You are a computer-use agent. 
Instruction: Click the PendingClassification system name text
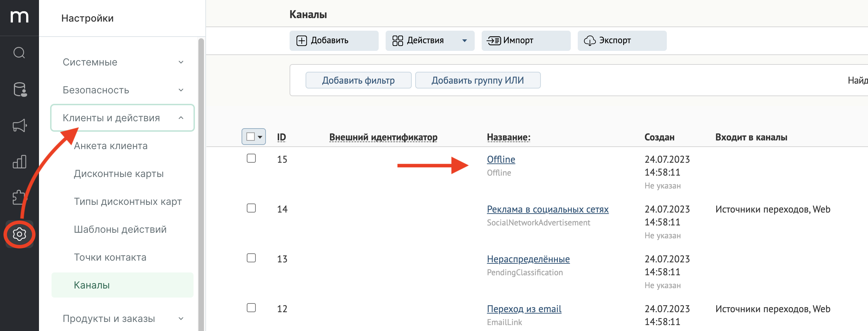tap(525, 272)
